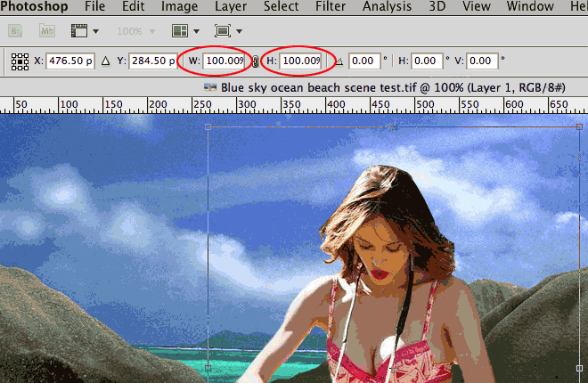Open the Edit menu
Viewport: 588px width, 383px height.
coord(133,6)
